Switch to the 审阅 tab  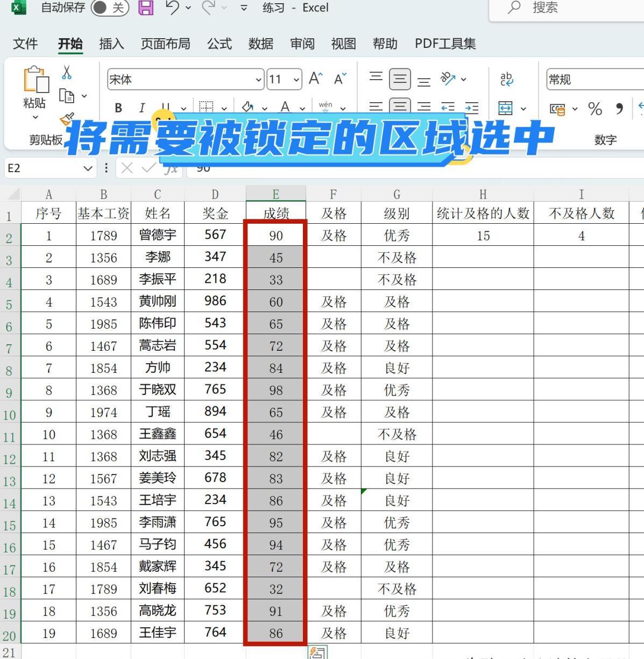(302, 44)
